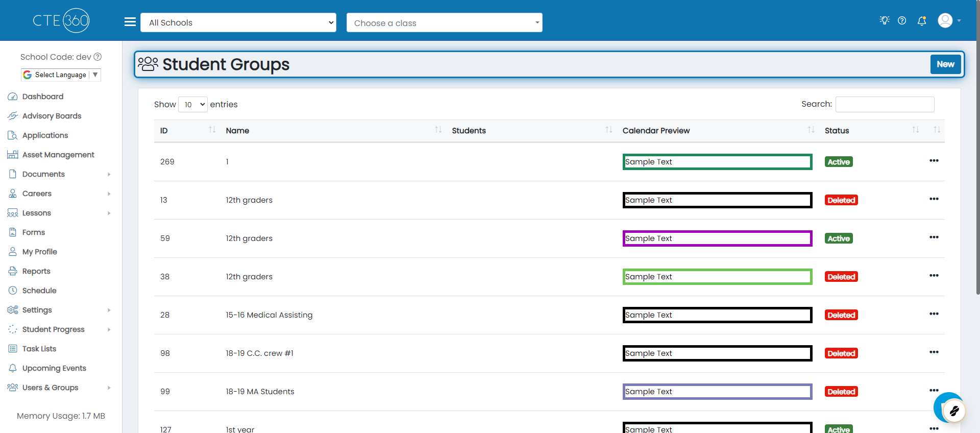Toggle the hamburger sidebar menu

click(x=130, y=22)
